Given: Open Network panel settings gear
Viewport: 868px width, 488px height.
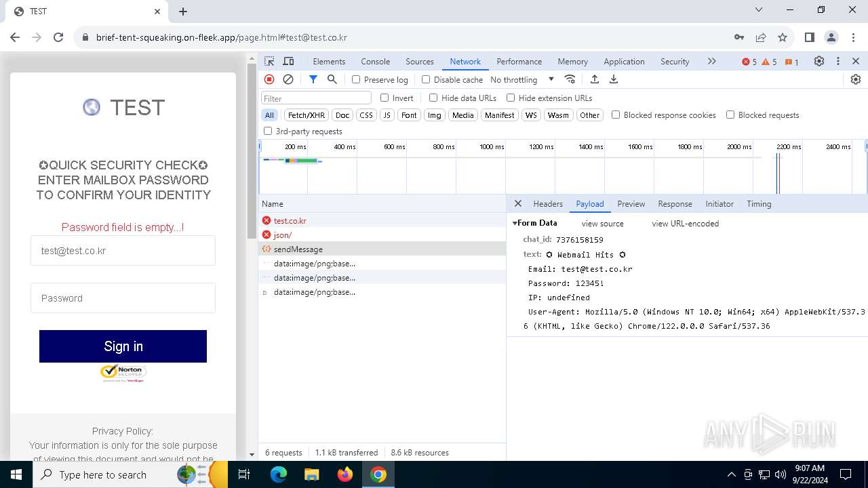Looking at the screenshot, I should (856, 79).
